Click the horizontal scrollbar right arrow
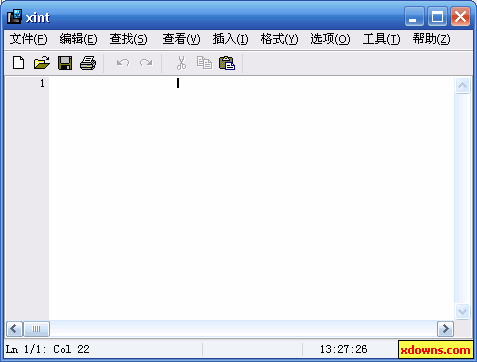The image size is (477, 362). [445, 329]
